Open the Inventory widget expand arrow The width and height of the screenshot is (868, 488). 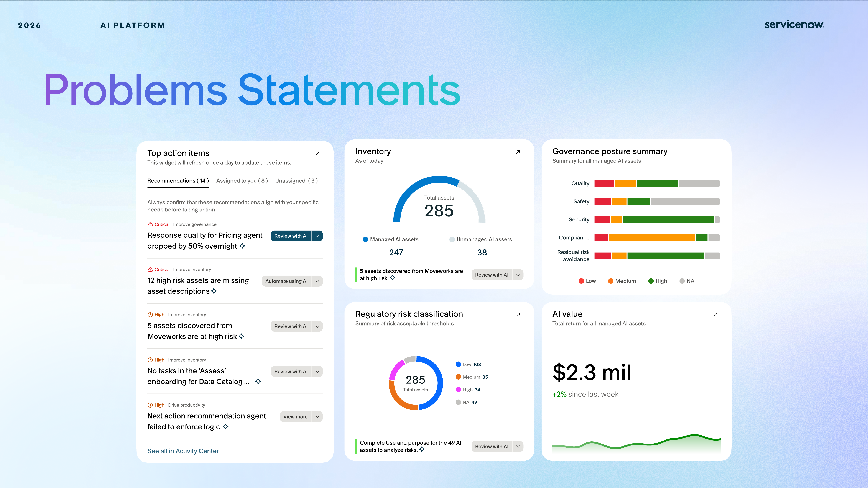point(518,152)
